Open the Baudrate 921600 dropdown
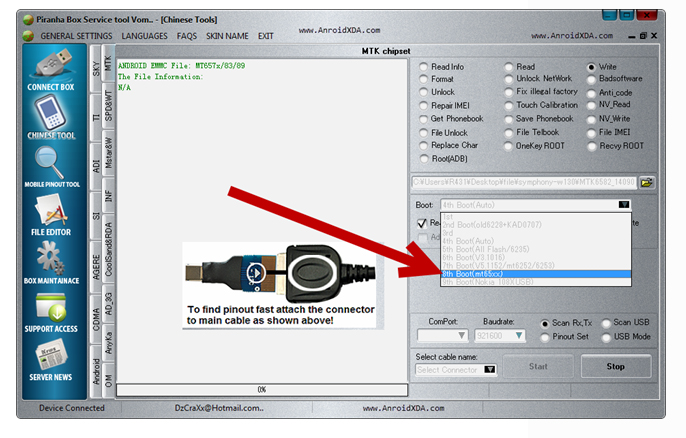 500,336
